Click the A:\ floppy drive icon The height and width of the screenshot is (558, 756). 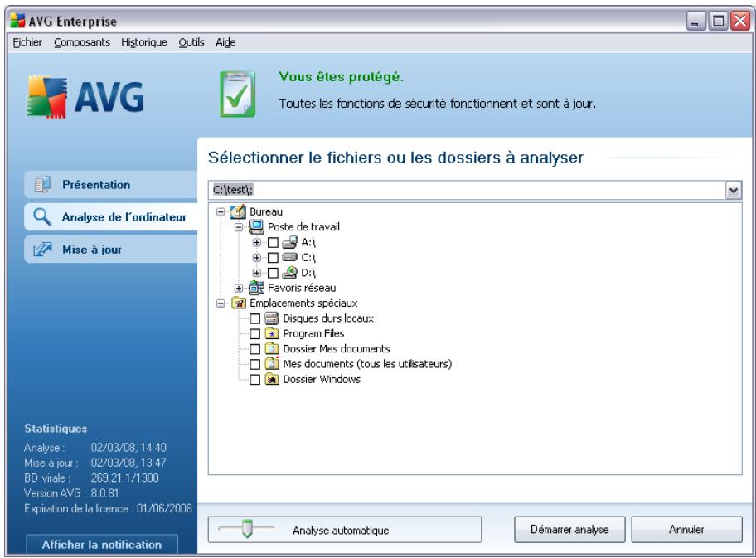pos(289,242)
